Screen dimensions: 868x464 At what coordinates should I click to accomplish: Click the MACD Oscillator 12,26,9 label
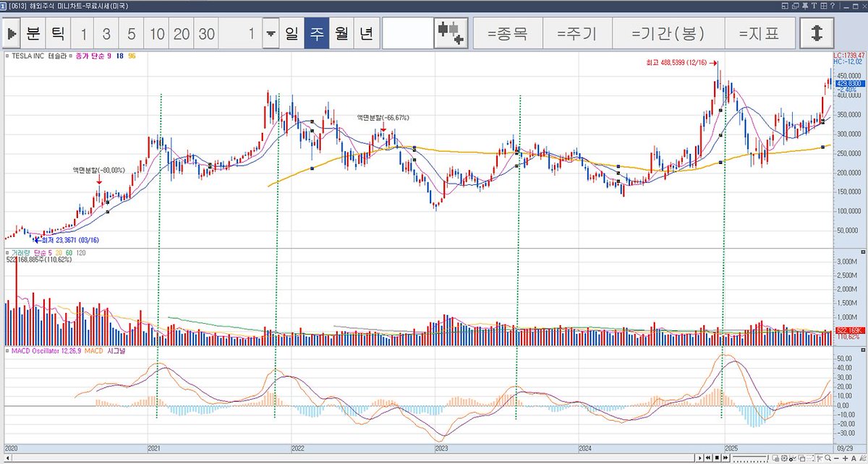tap(45, 351)
